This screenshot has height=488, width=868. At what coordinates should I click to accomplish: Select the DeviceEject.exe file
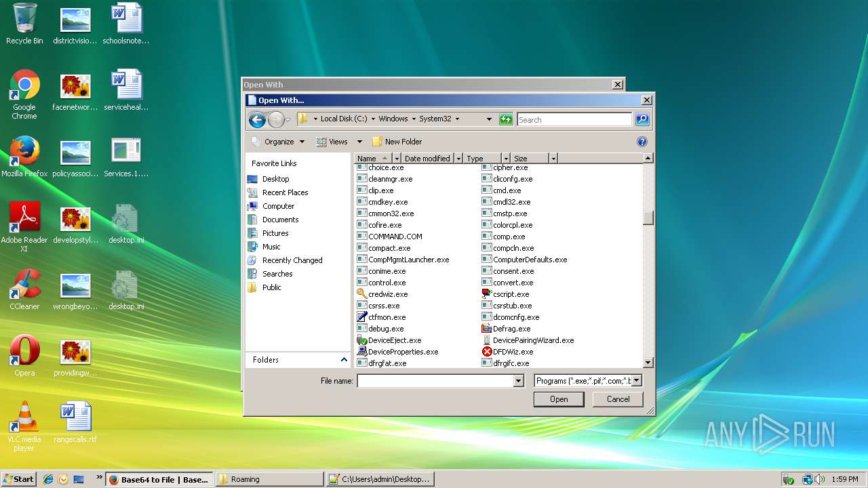pos(389,340)
